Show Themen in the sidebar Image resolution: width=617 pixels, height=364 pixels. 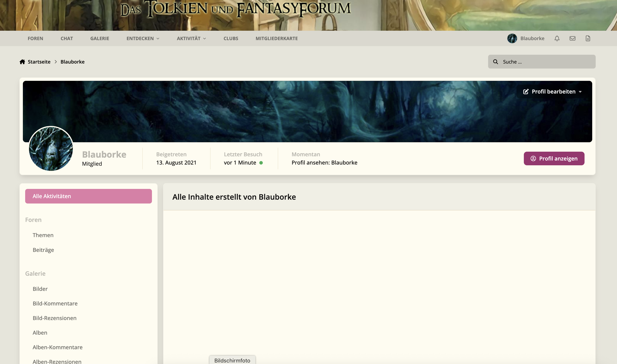(43, 235)
